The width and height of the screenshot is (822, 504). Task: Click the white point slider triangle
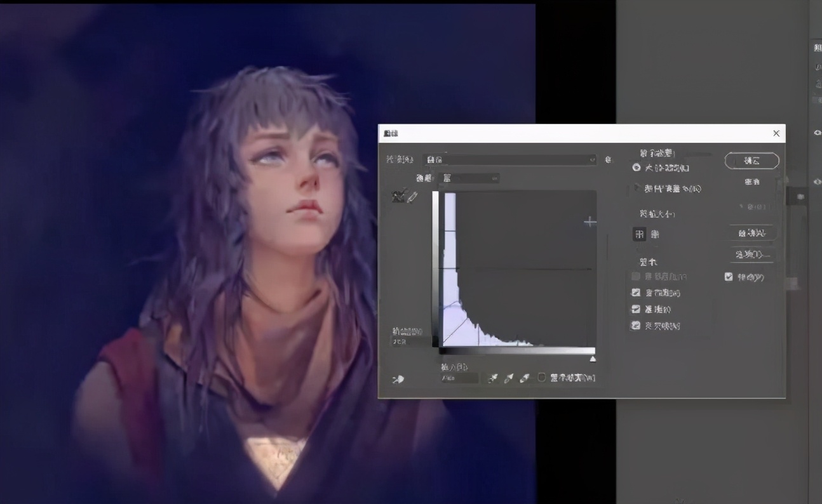pos(593,359)
